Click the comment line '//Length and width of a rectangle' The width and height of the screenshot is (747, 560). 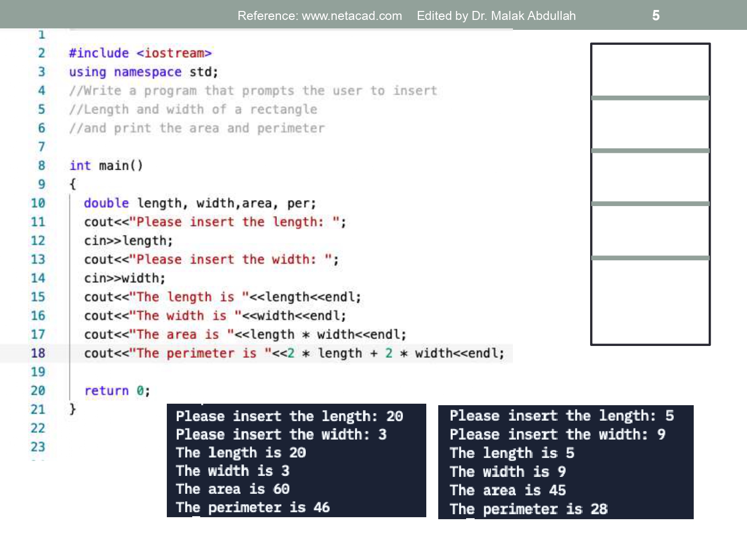coord(193,110)
